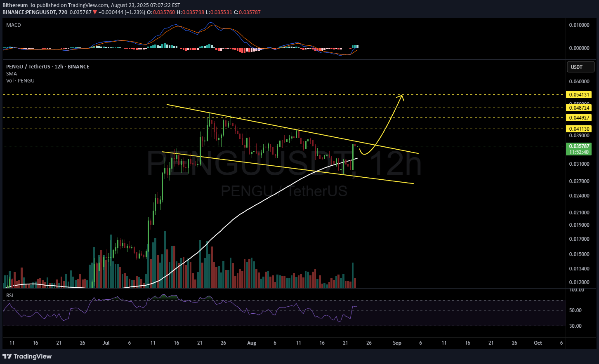Click the 0.060000 price axis value
This screenshot has height=364, width=599.
[x=579, y=82]
